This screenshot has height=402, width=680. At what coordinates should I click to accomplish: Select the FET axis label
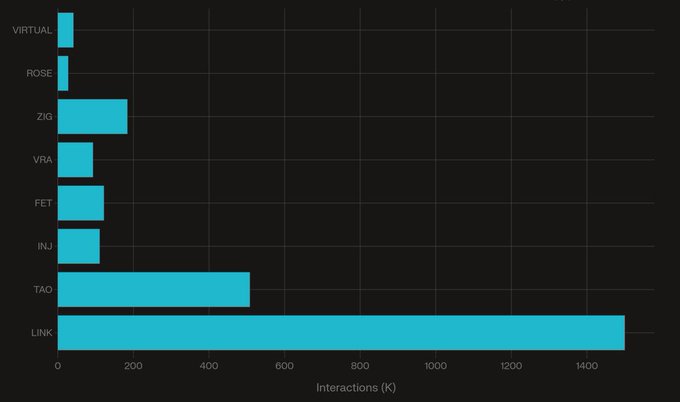click(x=44, y=203)
